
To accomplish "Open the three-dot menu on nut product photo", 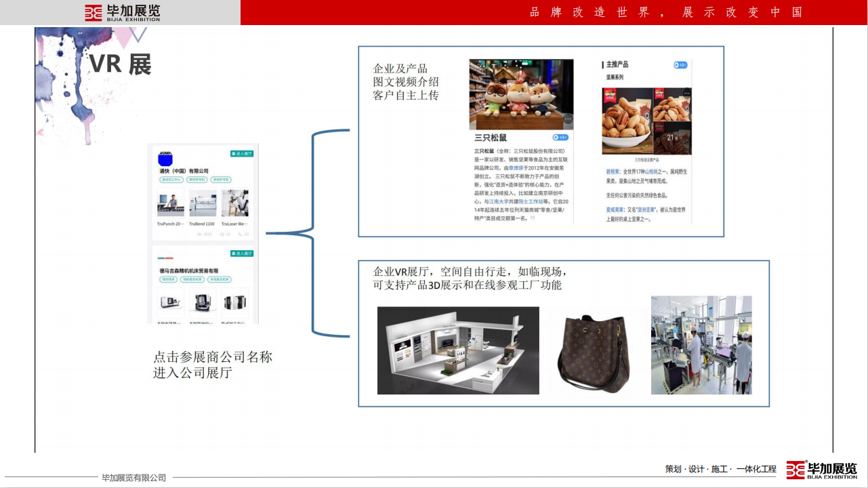I will [x=686, y=93].
